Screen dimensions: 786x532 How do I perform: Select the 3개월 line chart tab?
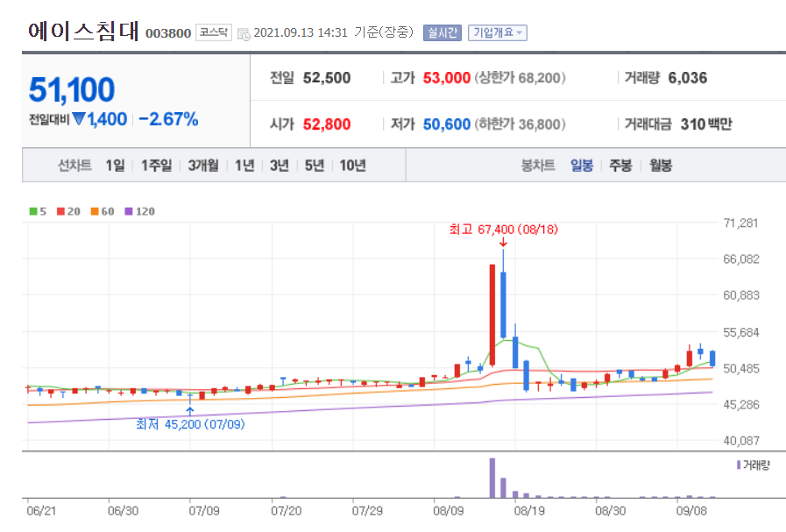click(203, 166)
